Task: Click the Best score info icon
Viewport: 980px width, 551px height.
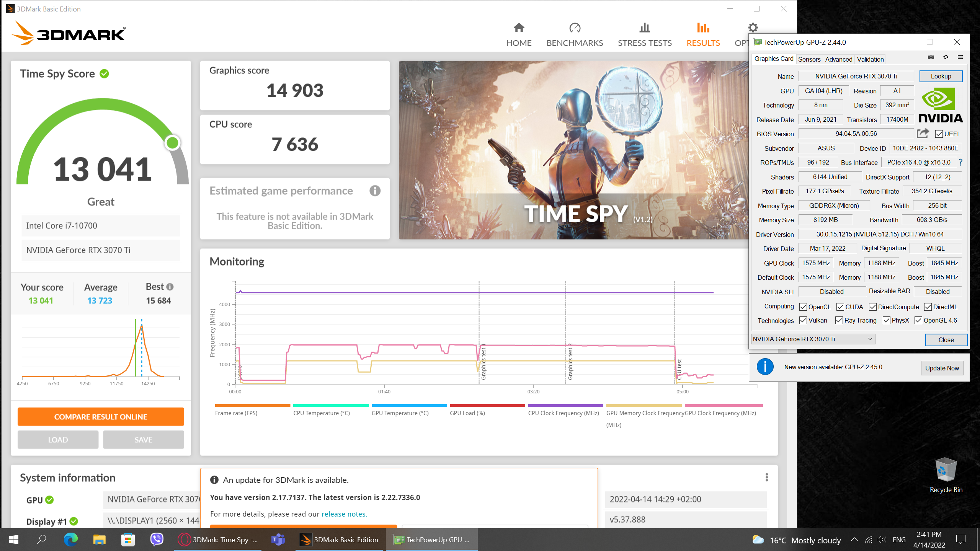Action: (170, 287)
